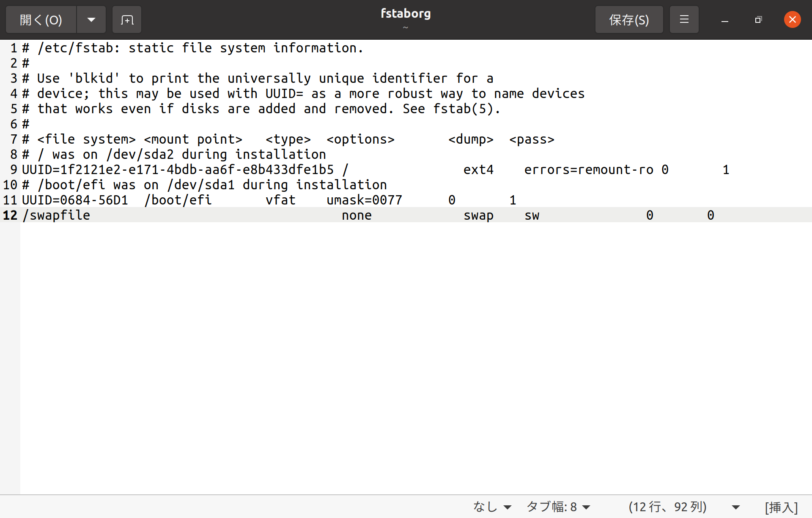This screenshot has height=518, width=812.
Task: Click '<type>' header on line 7
Action: pos(288,139)
